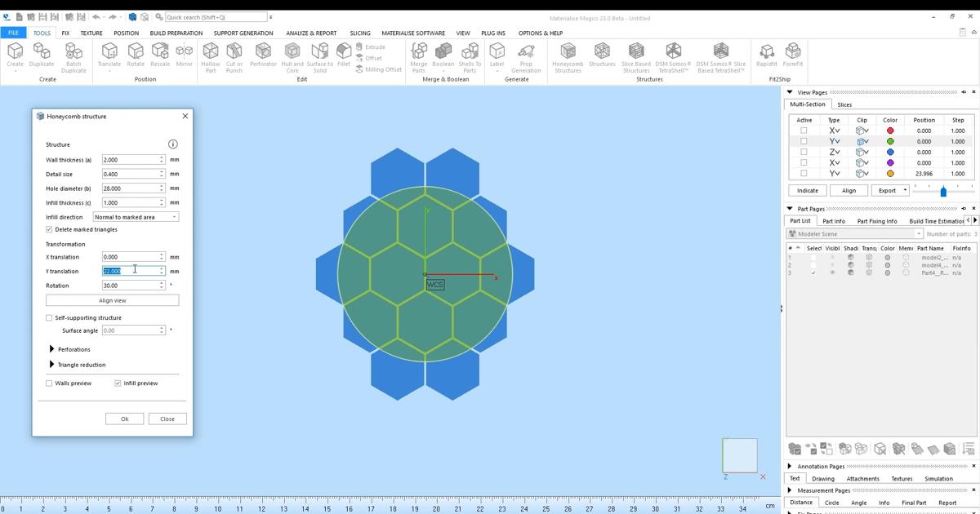Launch the Boolean operation tool
The width and height of the screenshot is (980, 514).
coord(443,55)
